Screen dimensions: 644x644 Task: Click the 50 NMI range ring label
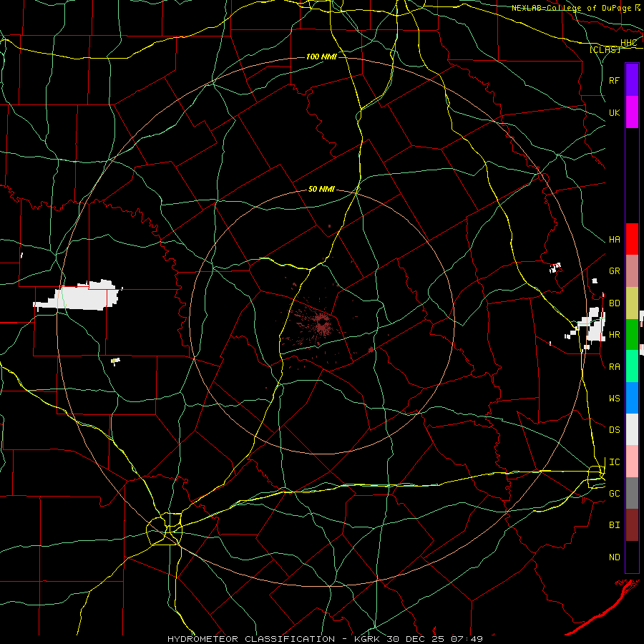coord(321,189)
